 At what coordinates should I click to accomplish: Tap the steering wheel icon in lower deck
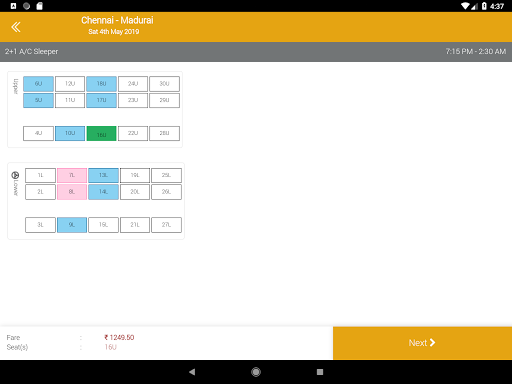click(x=15, y=175)
